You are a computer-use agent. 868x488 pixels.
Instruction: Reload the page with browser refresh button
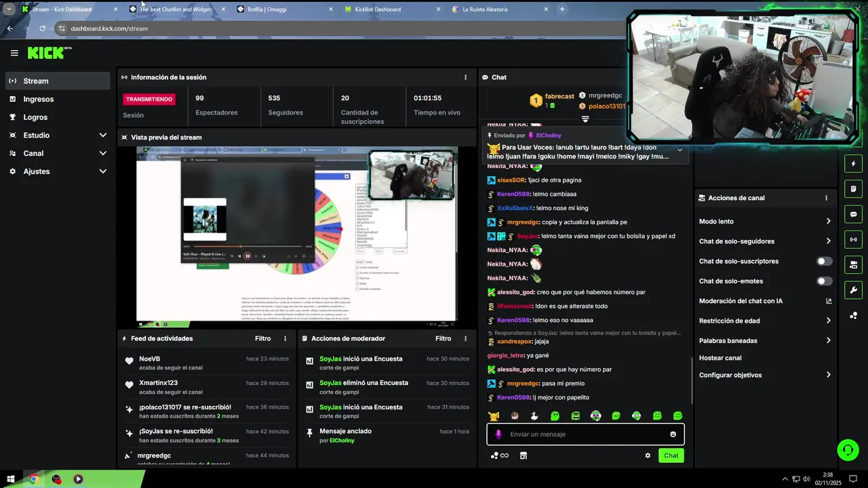pyautogui.click(x=42, y=28)
